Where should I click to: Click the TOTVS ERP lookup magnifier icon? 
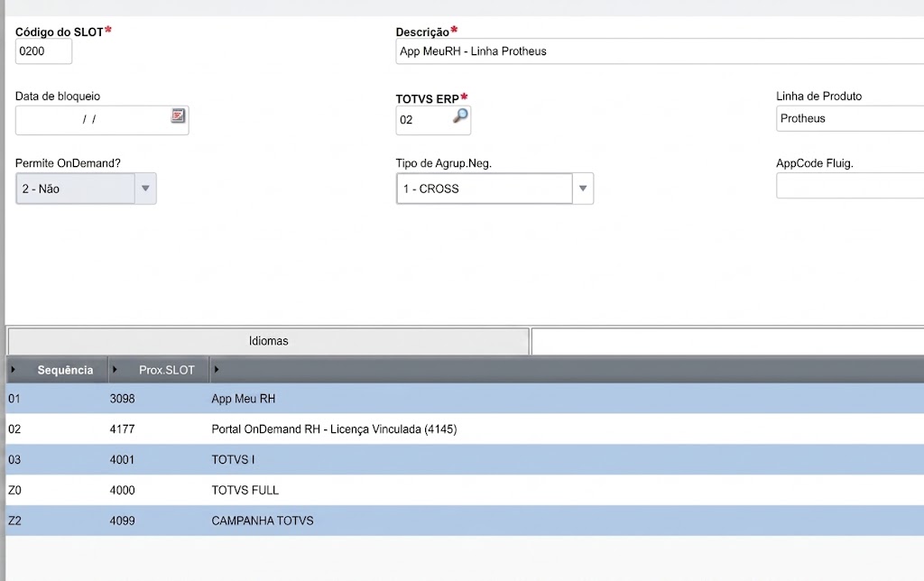pos(460,115)
